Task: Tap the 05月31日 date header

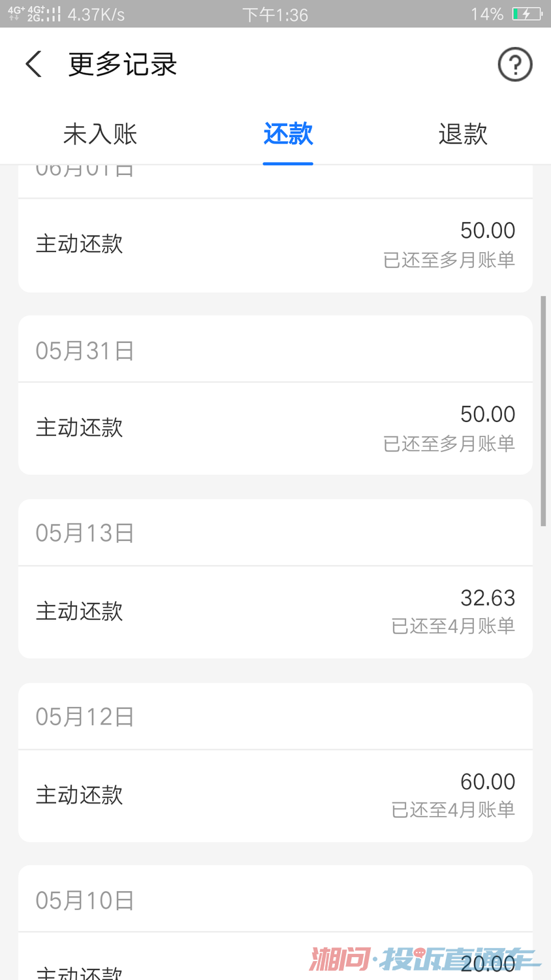Action: point(85,351)
